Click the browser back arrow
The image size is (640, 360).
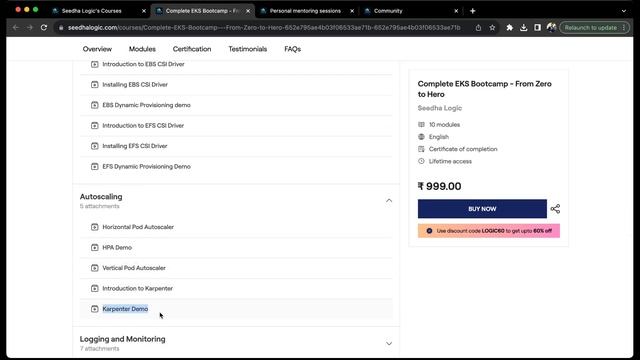coord(16,28)
